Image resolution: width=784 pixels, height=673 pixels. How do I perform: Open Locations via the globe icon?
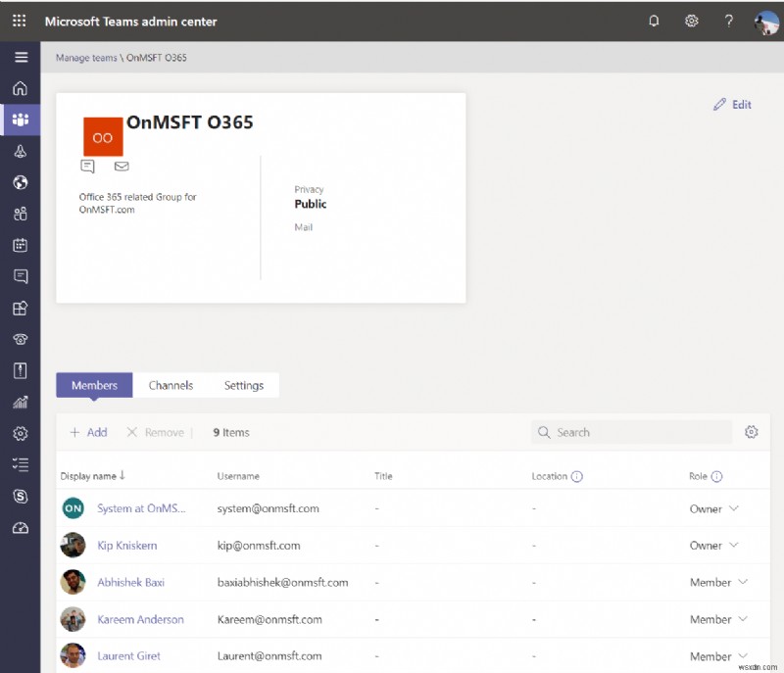[x=21, y=182]
